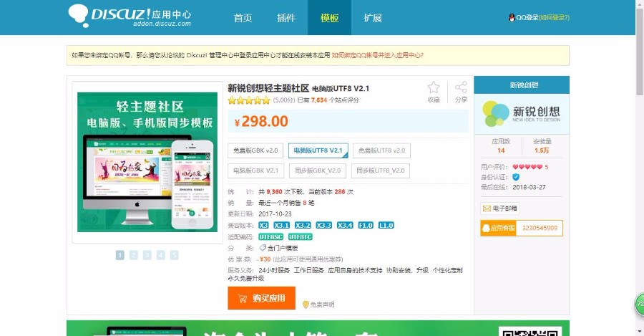Click the QQ登录 link
The height and width of the screenshot is (336, 644).
(527, 17)
